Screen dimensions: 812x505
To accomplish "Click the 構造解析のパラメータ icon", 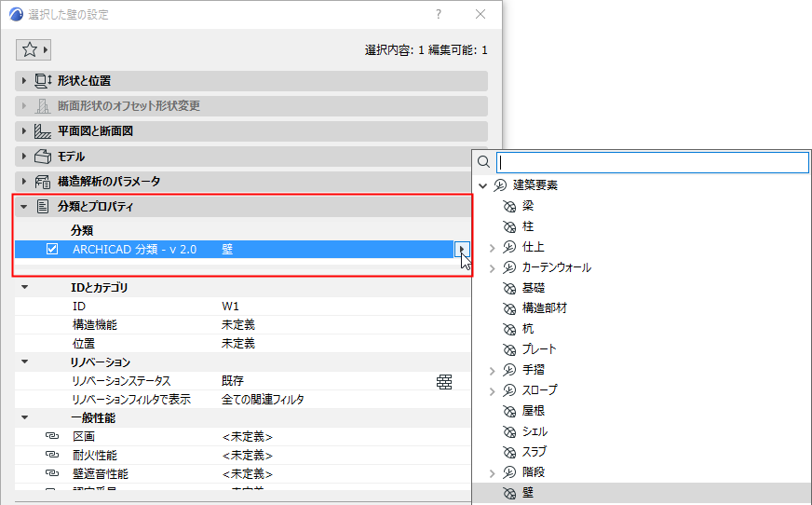I will 43,182.
